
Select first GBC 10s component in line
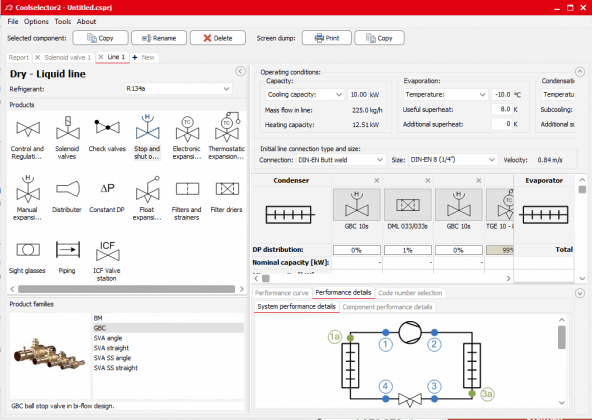[x=356, y=205]
